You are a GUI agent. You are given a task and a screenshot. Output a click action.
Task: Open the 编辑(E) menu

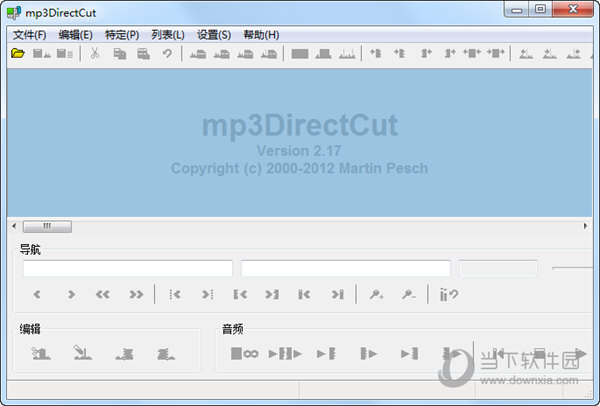coord(75,35)
